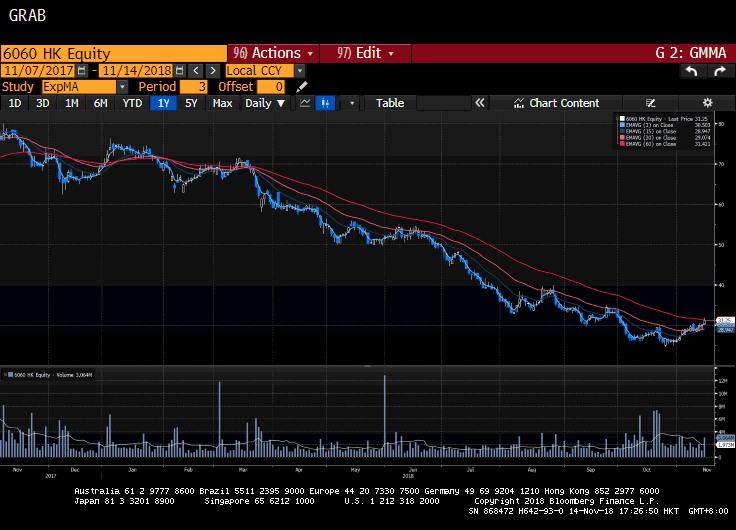Redo action arrow
Screen dimensions: 736x530
[x=720, y=71]
